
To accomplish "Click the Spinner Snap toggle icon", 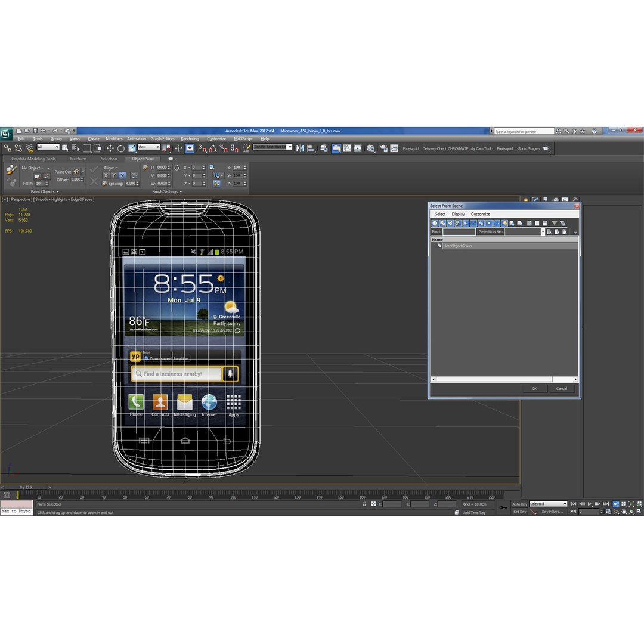I will coord(234,148).
